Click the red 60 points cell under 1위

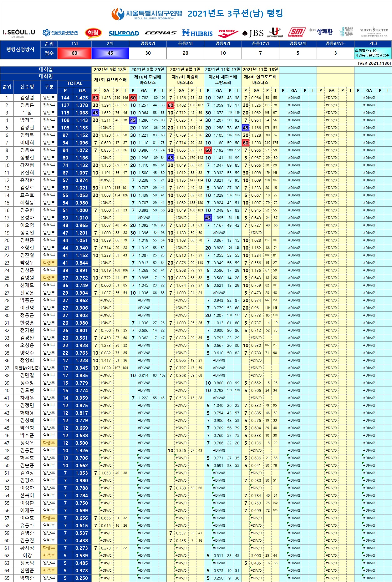coord(74,53)
